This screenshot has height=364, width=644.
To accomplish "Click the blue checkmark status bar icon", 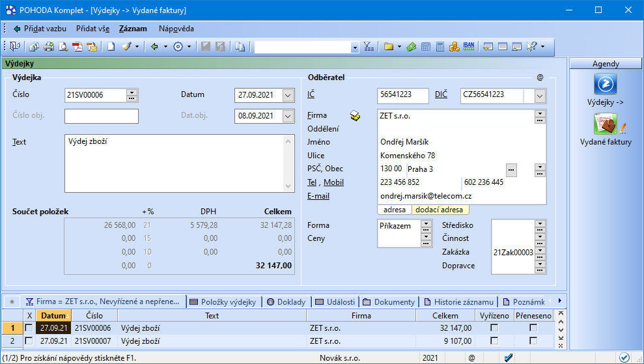I will [x=509, y=358].
